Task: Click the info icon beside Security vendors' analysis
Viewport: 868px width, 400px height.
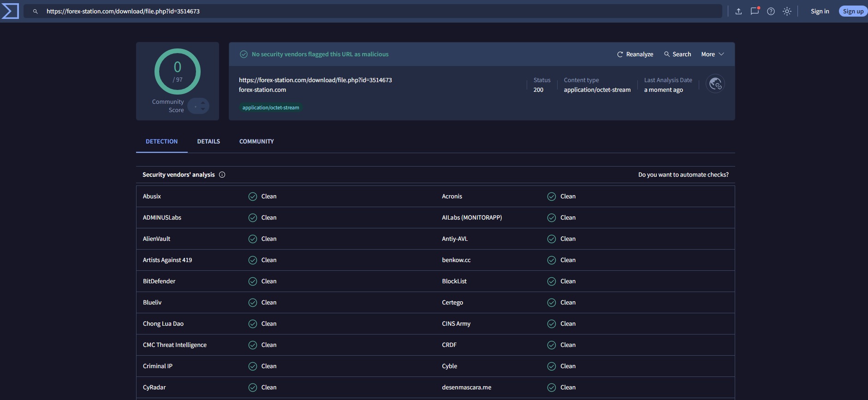Action: pos(222,175)
